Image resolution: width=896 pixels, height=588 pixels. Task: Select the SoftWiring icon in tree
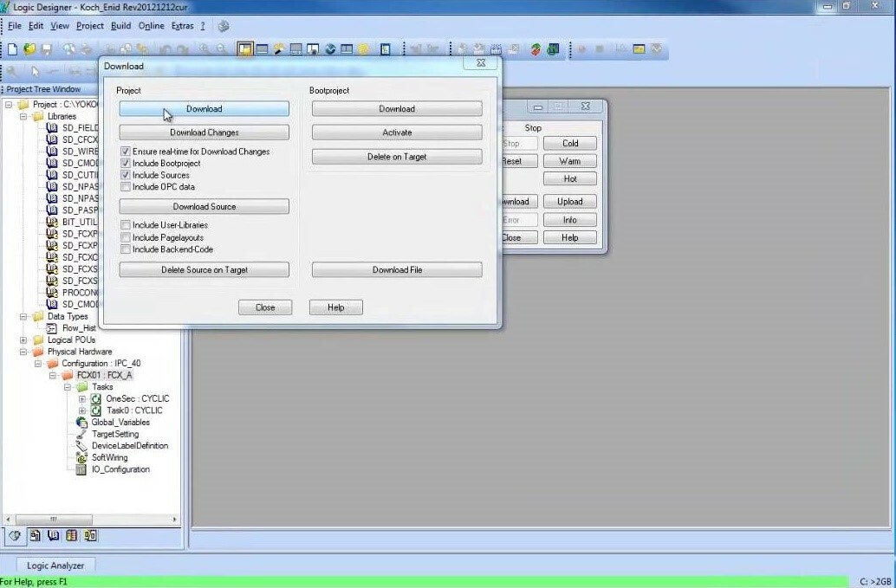(82, 457)
